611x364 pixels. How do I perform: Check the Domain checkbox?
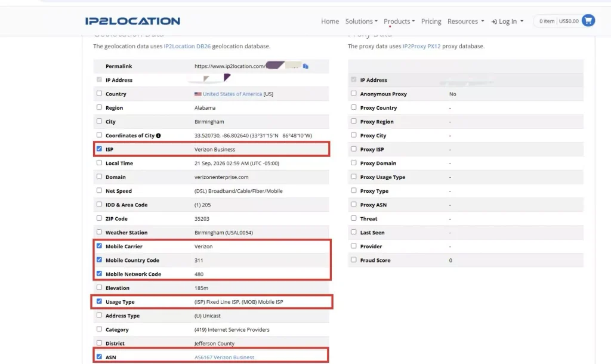pyautogui.click(x=100, y=177)
